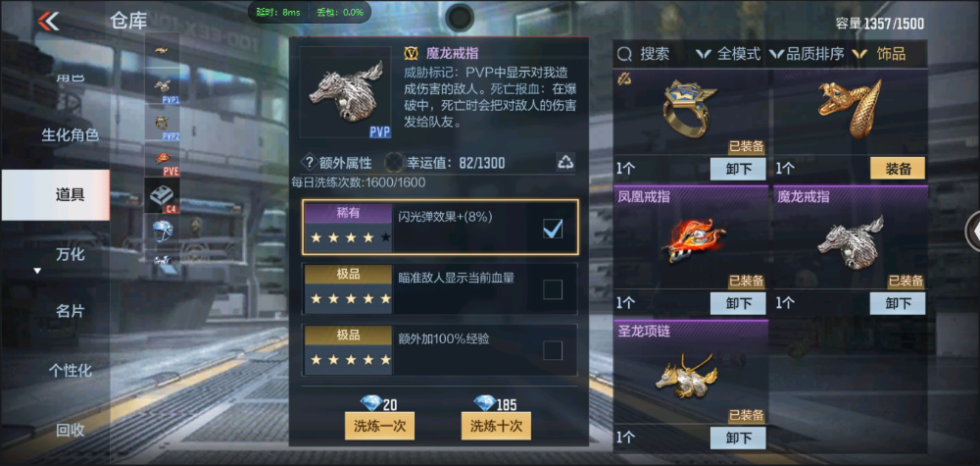980x466 pixels.
Task: Uncheck the 闪光弹效果+(8%) attribute checkbox
Action: [x=553, y=229]
